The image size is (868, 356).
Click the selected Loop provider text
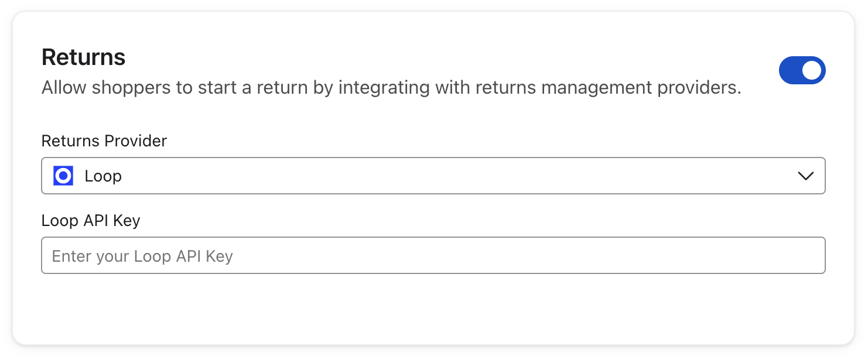(103, 176)
